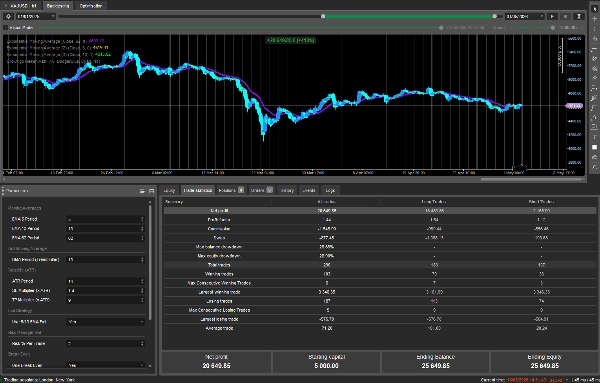Open the Use Break Even dropdown

pos(105,365)
